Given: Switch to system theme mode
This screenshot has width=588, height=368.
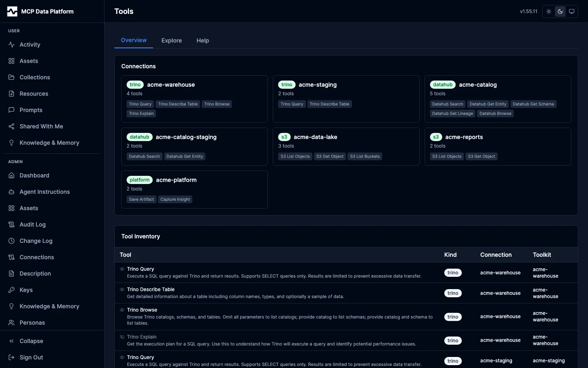Looking at the screenshot, I should point(571,11).
